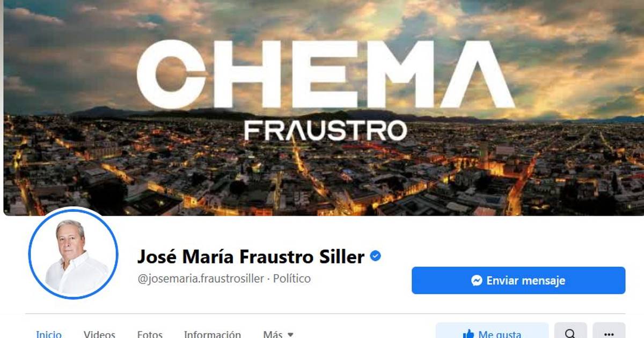Click the page name José María Fraustro Siller

pyautogui.click(x=251, y=257)
